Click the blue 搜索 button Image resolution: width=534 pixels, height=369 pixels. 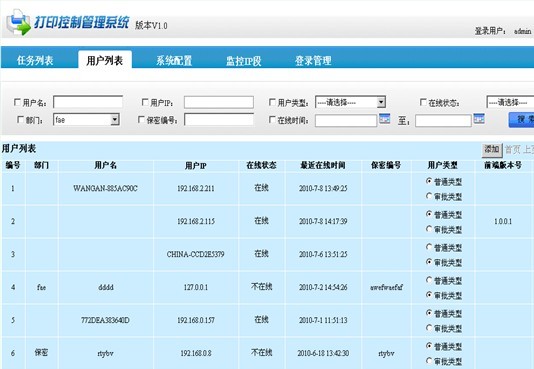521,120
